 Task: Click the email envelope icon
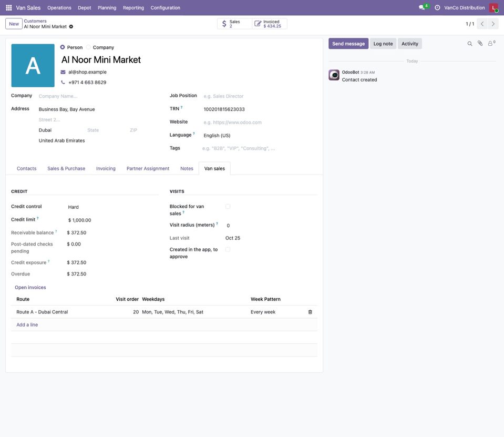pos(63,72)
